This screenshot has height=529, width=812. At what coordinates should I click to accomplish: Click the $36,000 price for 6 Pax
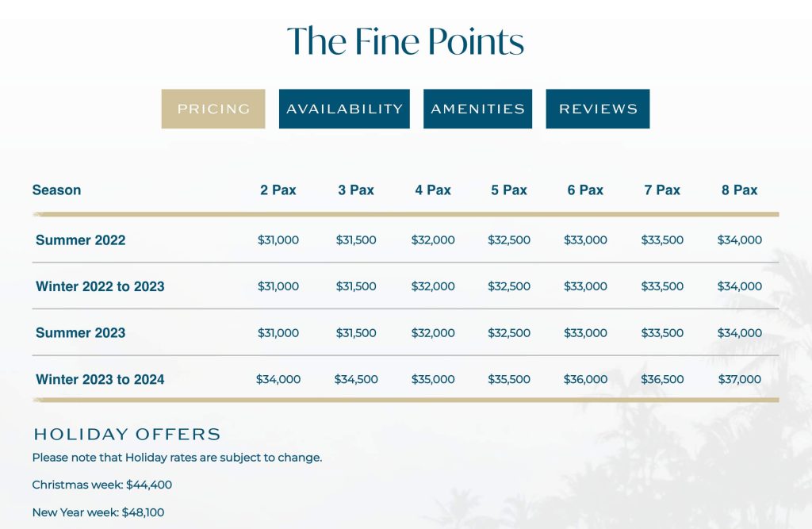tap(585, 379)
